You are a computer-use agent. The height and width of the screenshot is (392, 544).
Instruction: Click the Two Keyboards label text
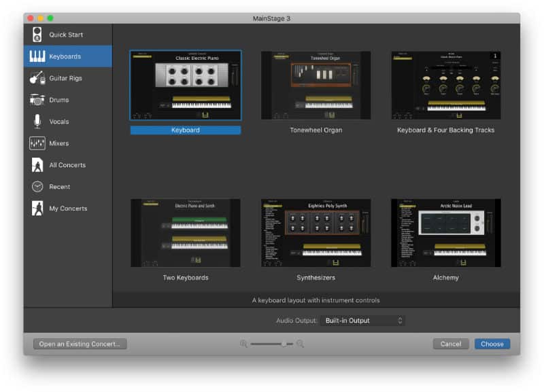pos(186,278)
